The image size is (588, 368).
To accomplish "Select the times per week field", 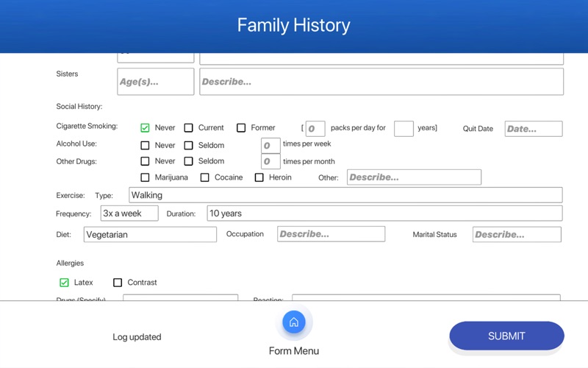I will tap(270, 145).
